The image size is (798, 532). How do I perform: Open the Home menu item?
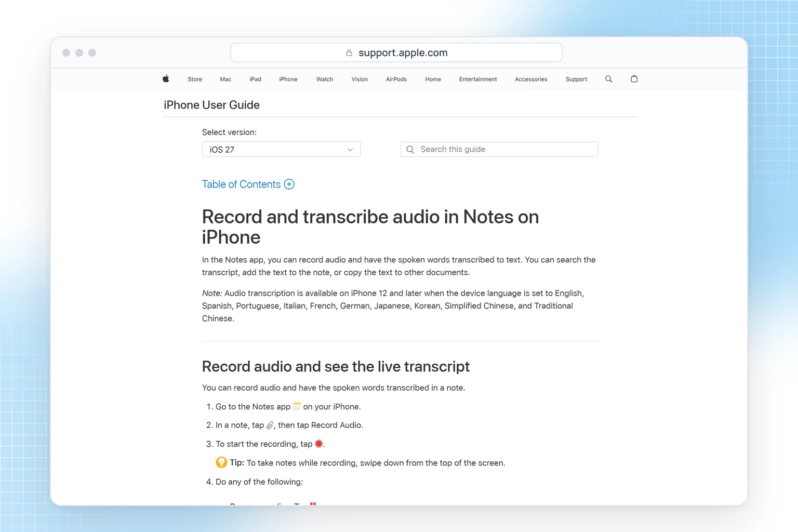433,79
